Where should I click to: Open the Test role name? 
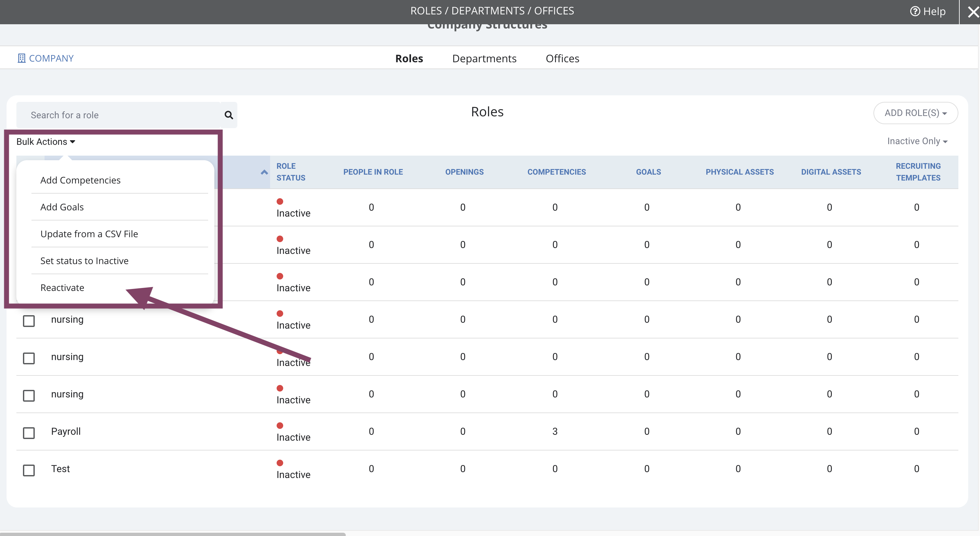(61, 469)
